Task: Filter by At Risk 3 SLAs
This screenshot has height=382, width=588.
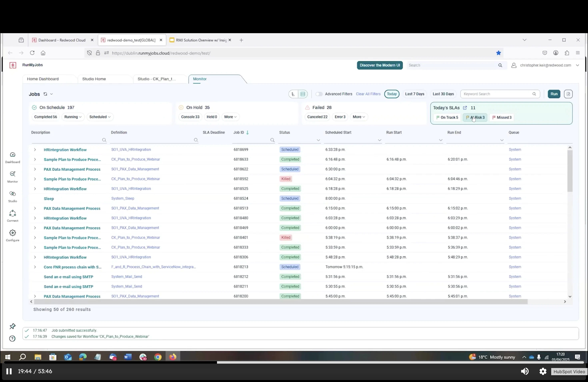Action: [x=475, y=117]
